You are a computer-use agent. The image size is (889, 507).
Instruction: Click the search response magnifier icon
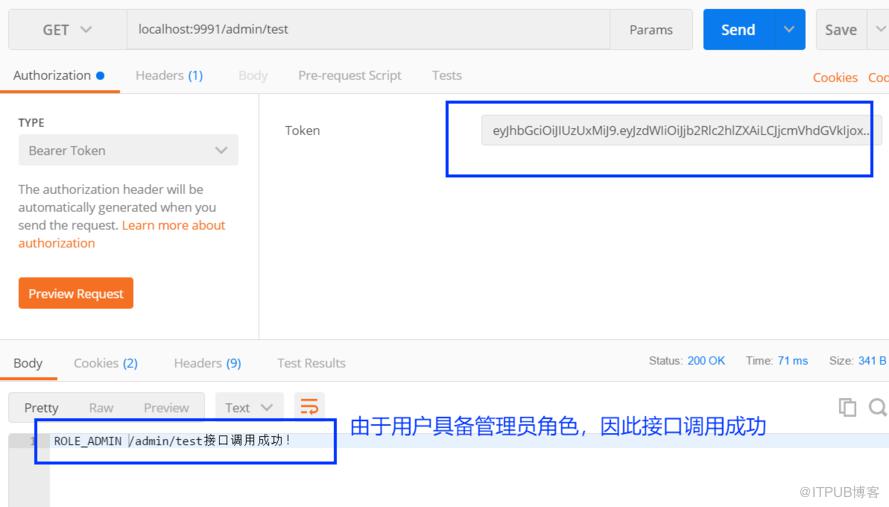[x=877, y=407]
